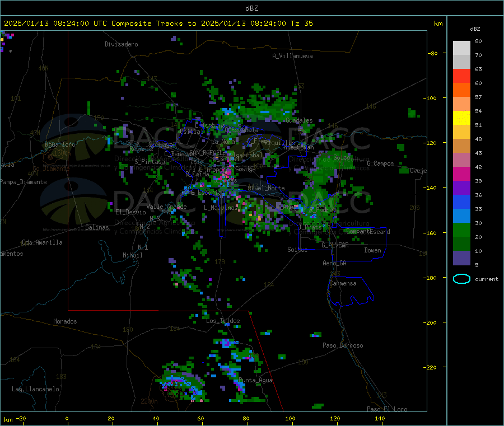Click the El_Desvio map label
Viewport: 504px width, 426px height.
tap(130, 212)
